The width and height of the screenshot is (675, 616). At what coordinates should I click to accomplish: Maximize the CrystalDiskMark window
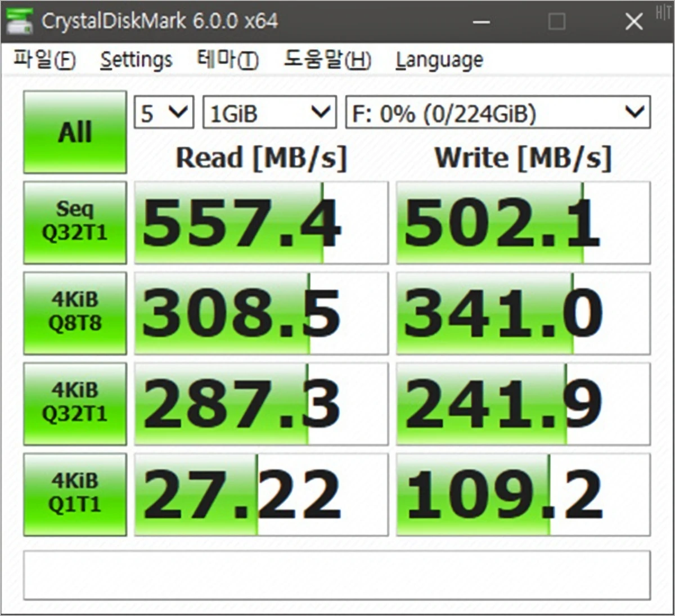tap(556, 22)
